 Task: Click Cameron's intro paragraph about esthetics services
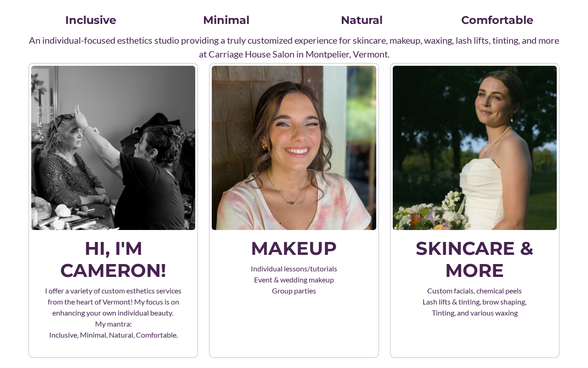point(113,302)
